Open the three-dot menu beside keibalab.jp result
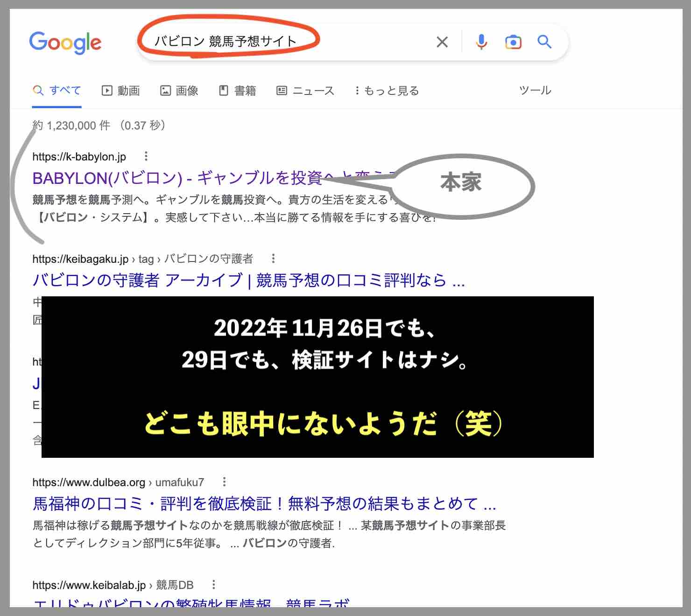691x616 pixels. tap(214, 583)
